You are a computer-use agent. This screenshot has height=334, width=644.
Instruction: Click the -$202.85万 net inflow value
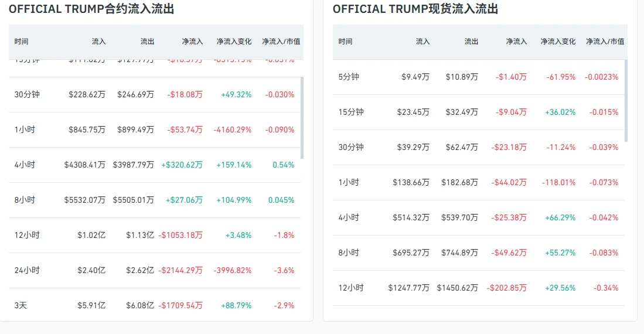coord(507,288)
